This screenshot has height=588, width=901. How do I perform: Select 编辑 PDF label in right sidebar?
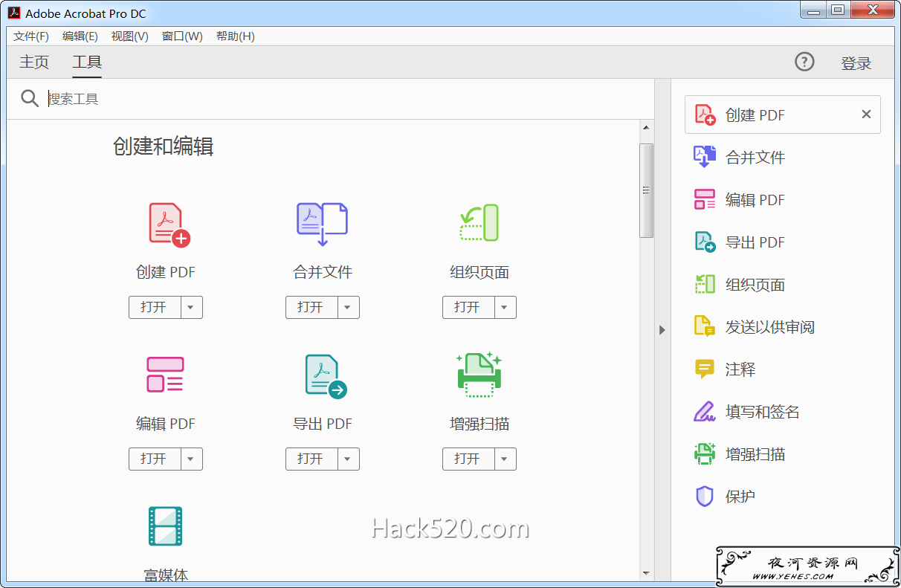(x=755, y=200)
